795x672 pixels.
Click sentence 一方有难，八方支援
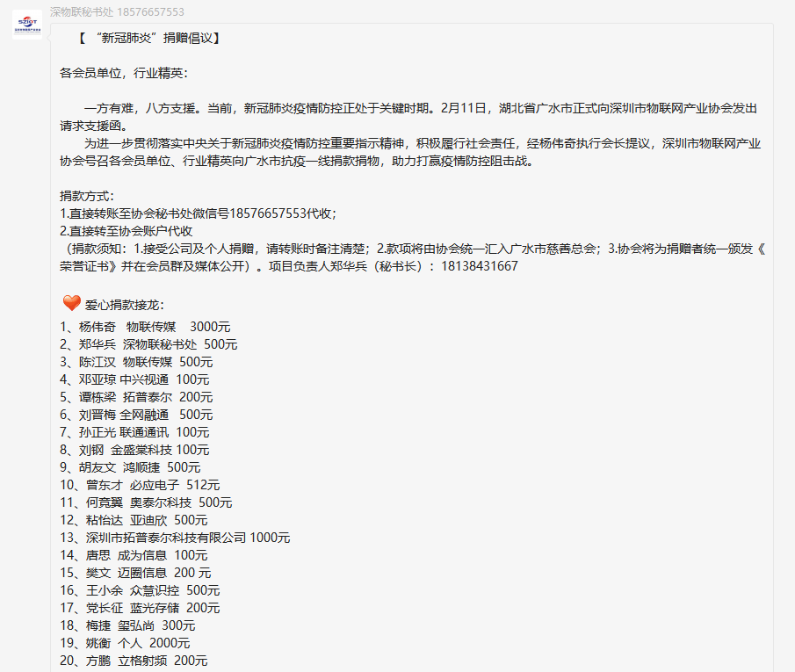tap(140, 108)
